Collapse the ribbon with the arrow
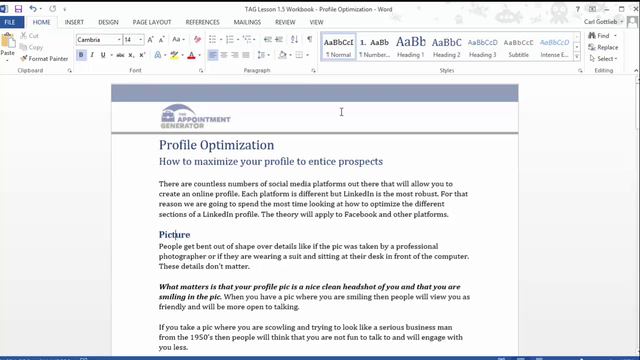 [636, 71]
